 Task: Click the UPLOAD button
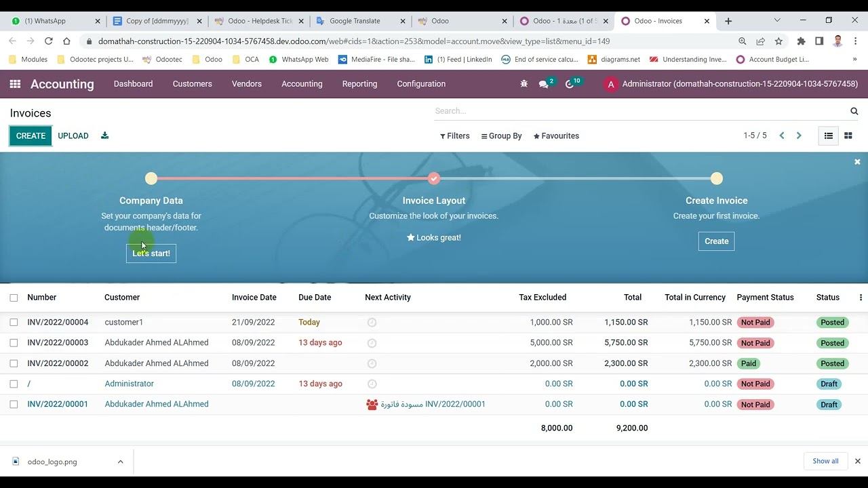click(73, 136)
